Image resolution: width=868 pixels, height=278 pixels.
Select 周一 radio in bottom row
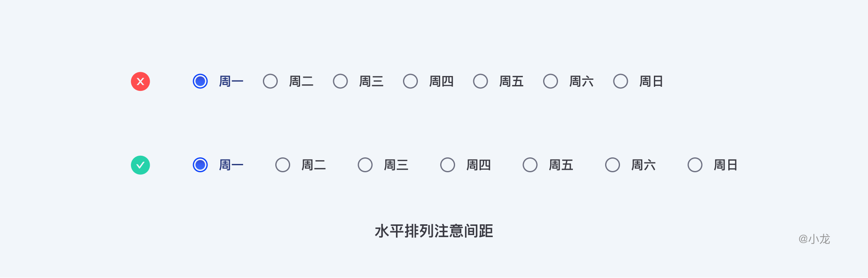pos(200,165)
